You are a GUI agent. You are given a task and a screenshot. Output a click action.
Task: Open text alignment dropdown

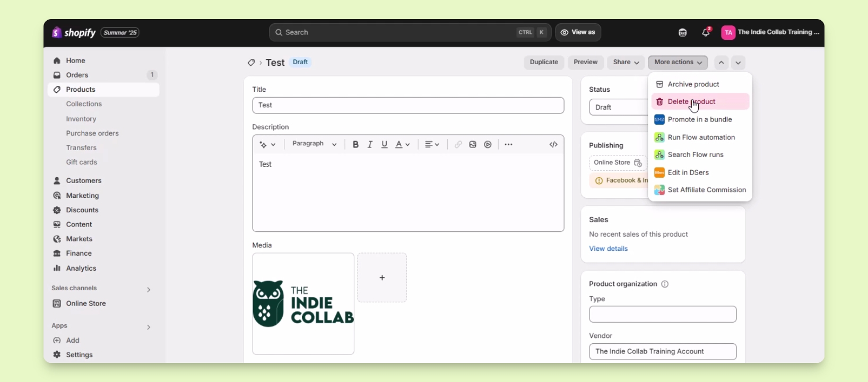point(432,144)
